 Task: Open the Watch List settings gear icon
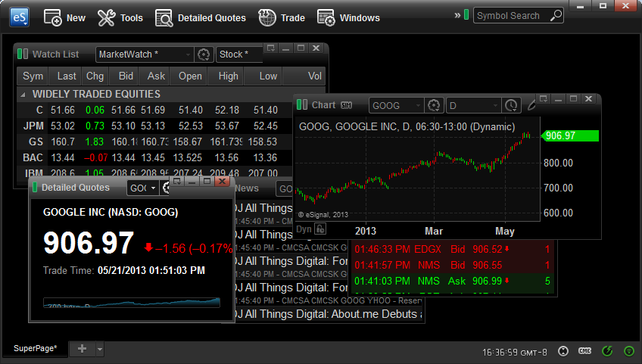pyautogui.click(x=204, y=54)
